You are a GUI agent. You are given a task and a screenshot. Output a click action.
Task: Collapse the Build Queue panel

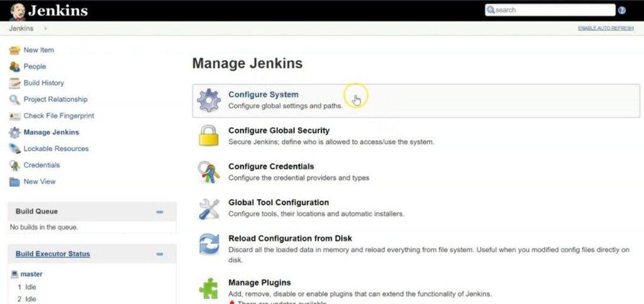(160, 212)
